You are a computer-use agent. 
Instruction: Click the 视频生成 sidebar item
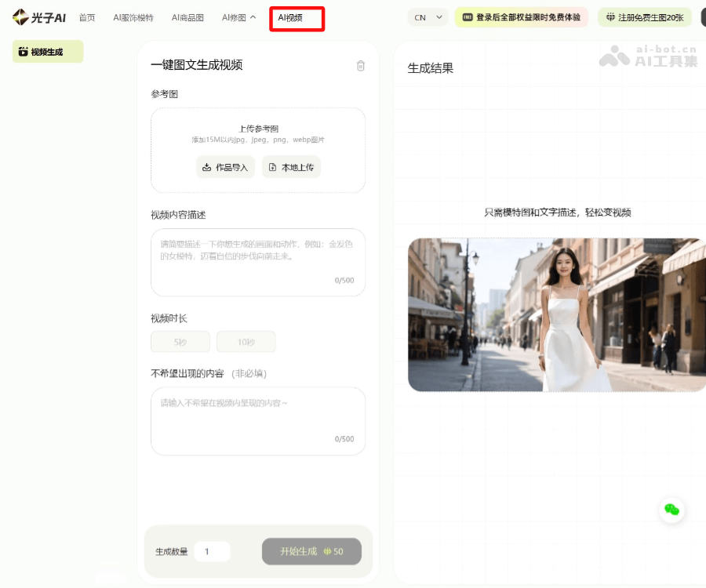pyautogui.click(x=47, y=53)
